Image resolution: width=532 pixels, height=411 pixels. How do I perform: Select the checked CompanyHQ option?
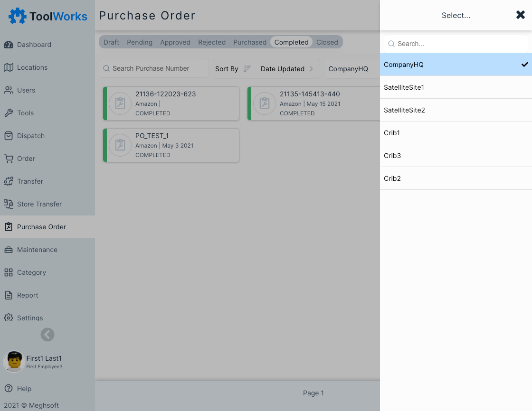point(456,65)
